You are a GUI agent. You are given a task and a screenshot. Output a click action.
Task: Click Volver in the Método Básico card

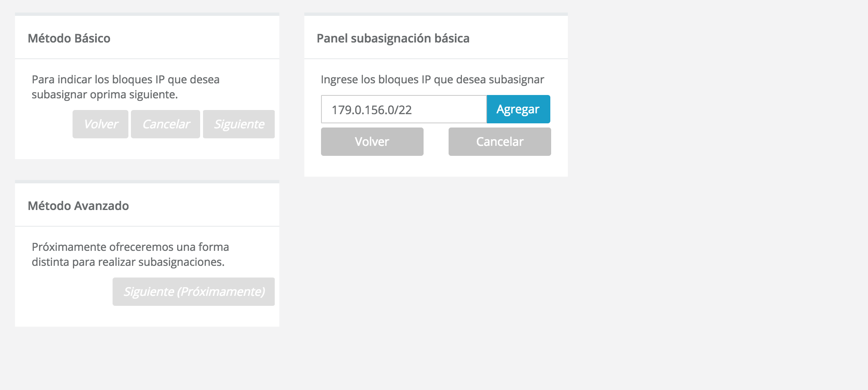(x=100, y=124)
